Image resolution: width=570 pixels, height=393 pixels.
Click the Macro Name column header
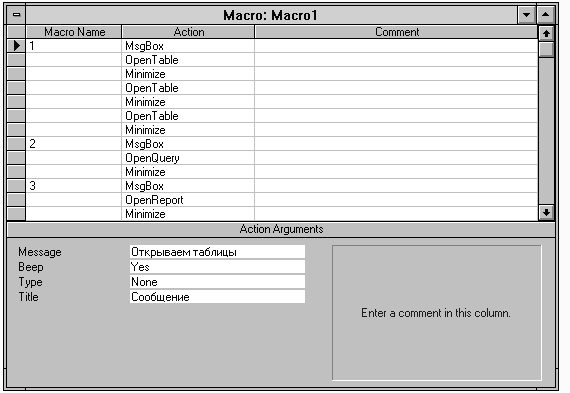pyautogui.click(x=74, y=32)
